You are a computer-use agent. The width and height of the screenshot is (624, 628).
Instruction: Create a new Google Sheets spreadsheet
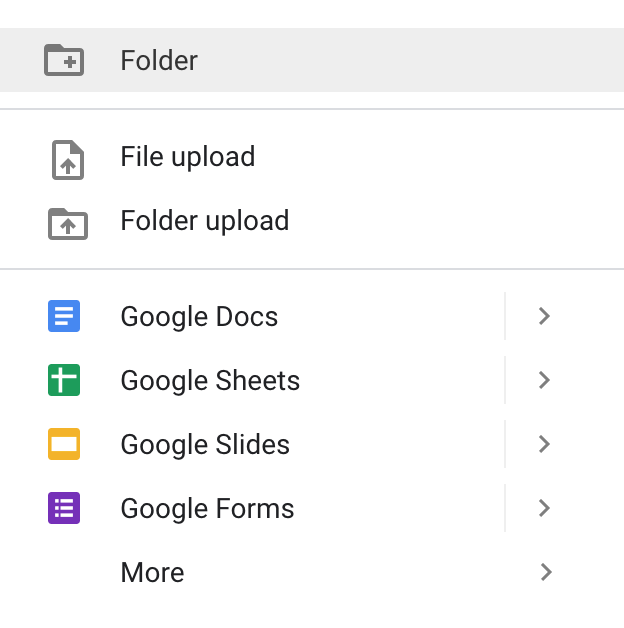pyautogui.click(x=252, y=380)
